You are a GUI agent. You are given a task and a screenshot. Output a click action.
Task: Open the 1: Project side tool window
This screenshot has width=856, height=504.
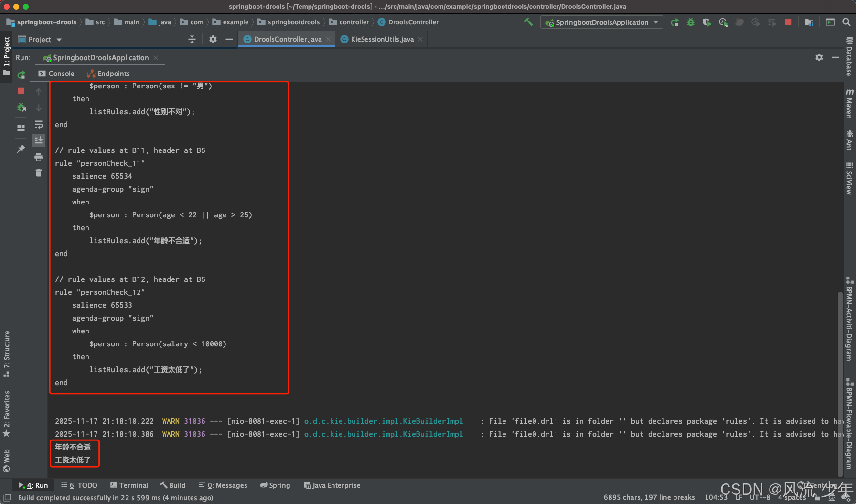tap(7, 56)
